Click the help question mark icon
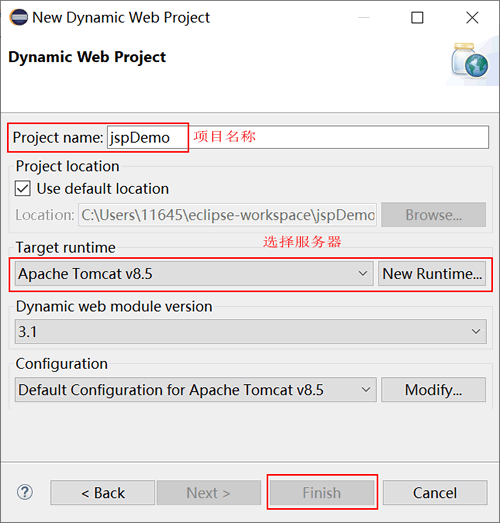Viewport: 500px width, 523px height. [25, 492]
